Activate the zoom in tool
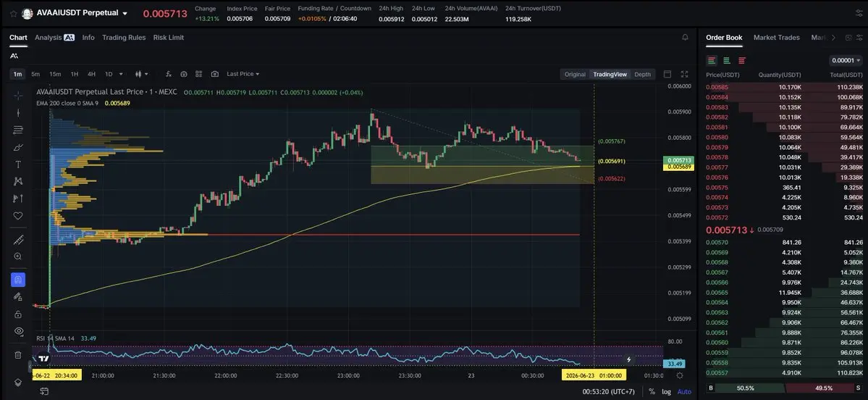 (17, 257)
